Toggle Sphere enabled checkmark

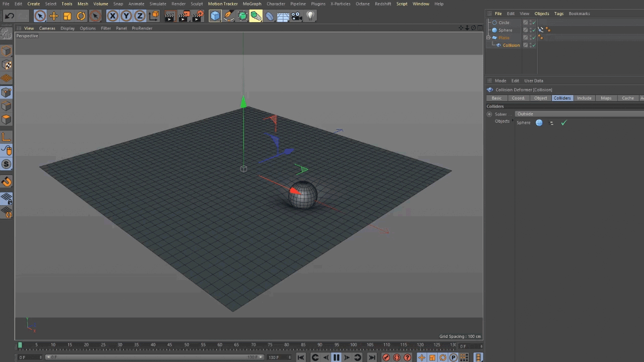tap(534, 30)
